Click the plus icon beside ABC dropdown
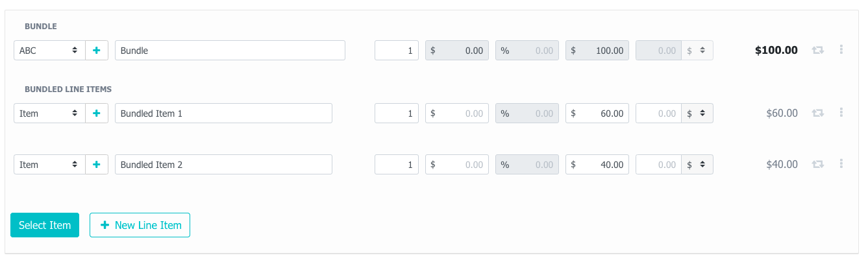The height and width of the screenshot is (262, 868). tap(97, 51)
